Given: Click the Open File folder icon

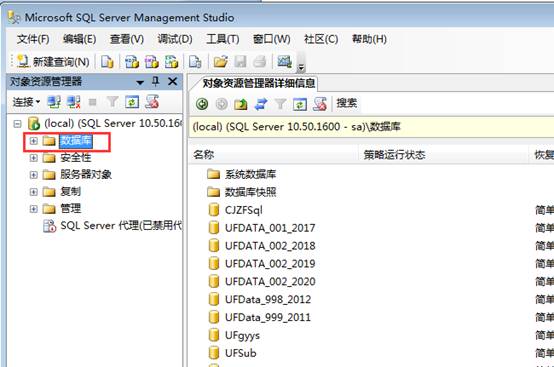Looking at the screenshot, I should tap(220, 62).
